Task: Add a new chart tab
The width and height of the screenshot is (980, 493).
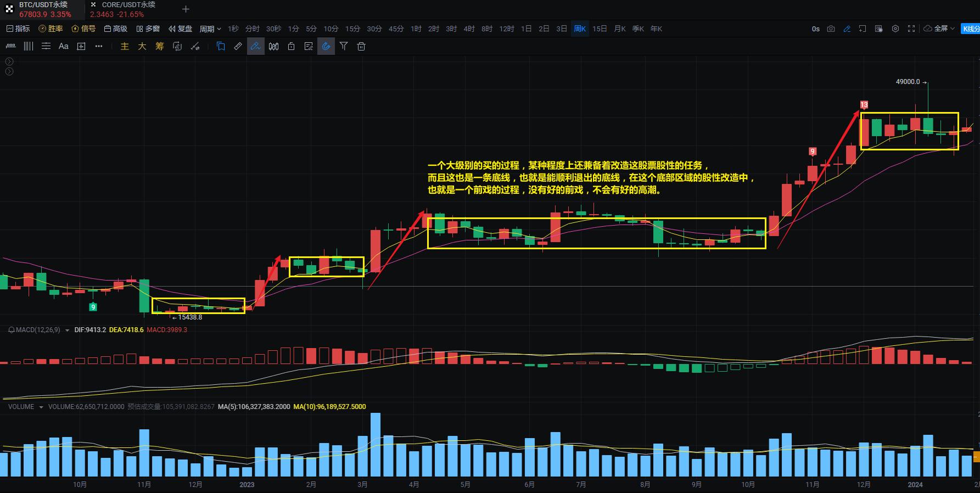Action: coord(186,9)
